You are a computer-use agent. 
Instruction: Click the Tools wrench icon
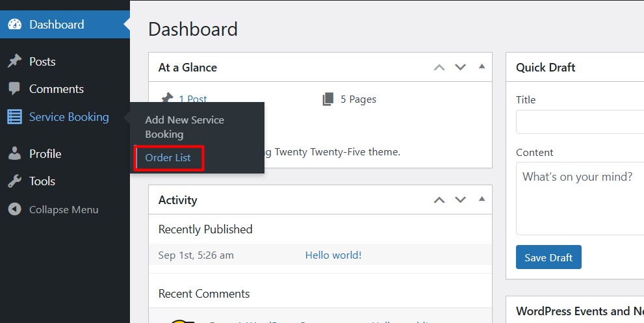(14, 181)
